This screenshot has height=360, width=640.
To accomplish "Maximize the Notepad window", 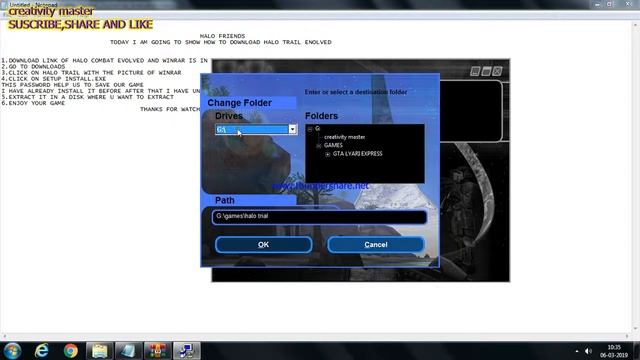I will tap(609, 4).
